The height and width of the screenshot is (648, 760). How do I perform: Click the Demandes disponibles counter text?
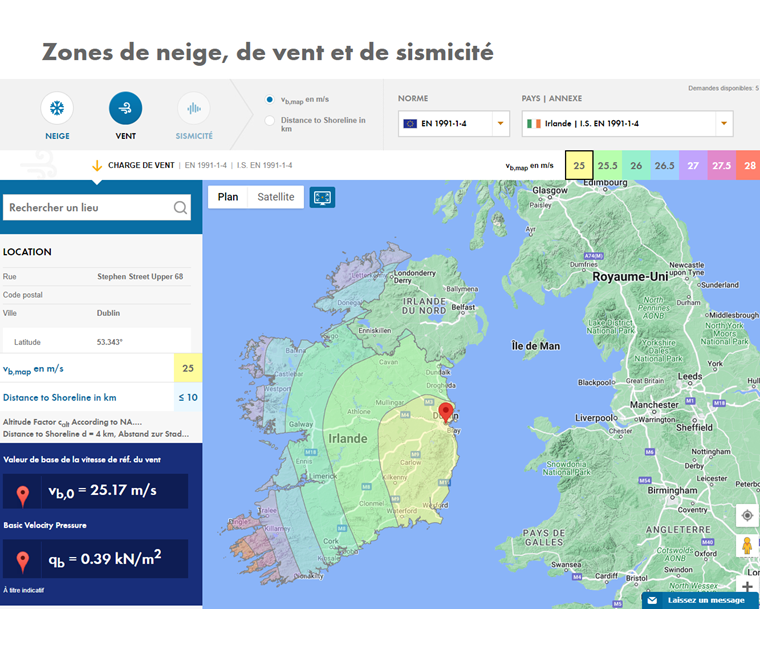click(723, 88)
